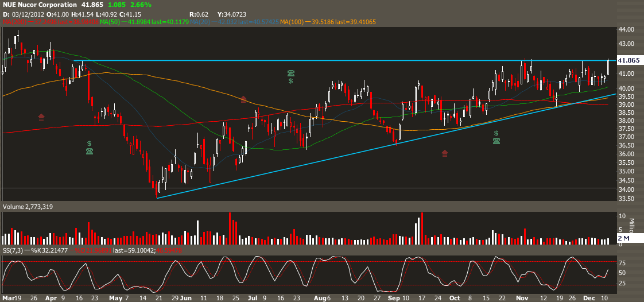Image resolution: width=644 pixels, height=302 pixels.
Task: Click the L:40.92 low value
Action: click(106, 14)
